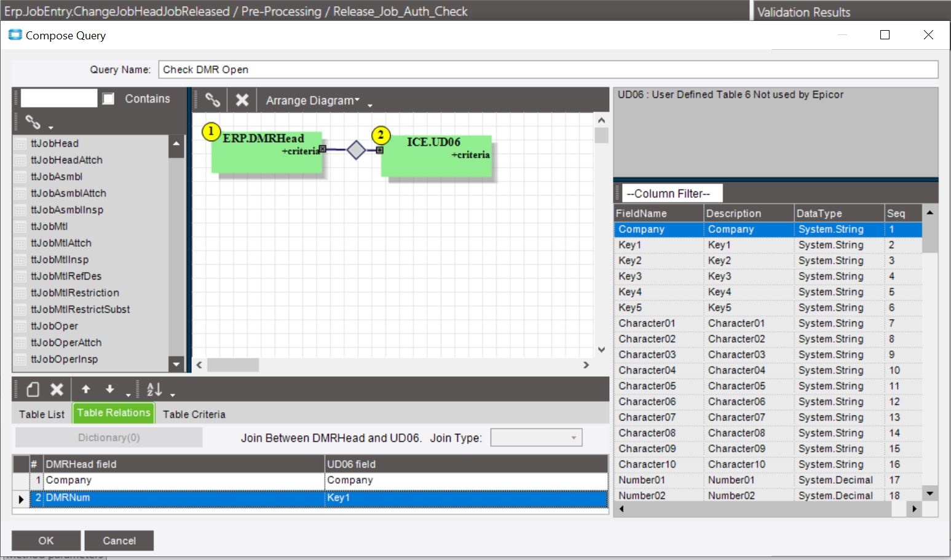The width and height of the screenshot is (951, 560).
Task: Click the diamond join connector in diagram
Action: [x=356, y=150]
